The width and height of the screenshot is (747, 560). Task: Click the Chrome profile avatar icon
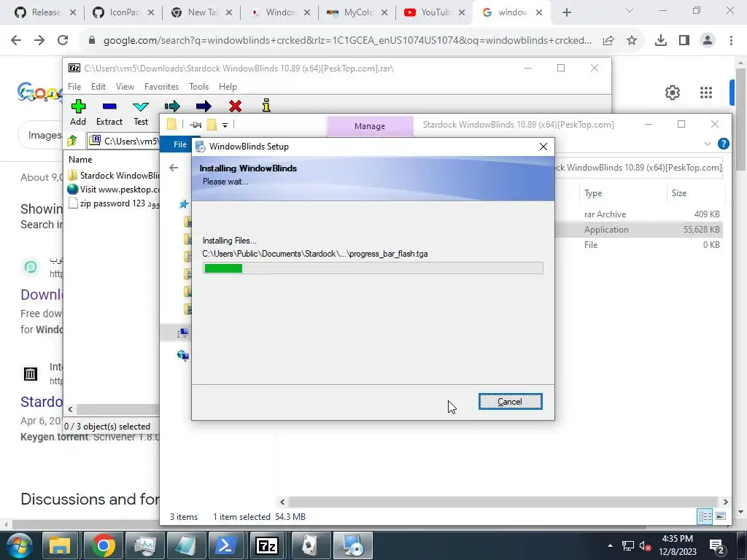[708, 41]
